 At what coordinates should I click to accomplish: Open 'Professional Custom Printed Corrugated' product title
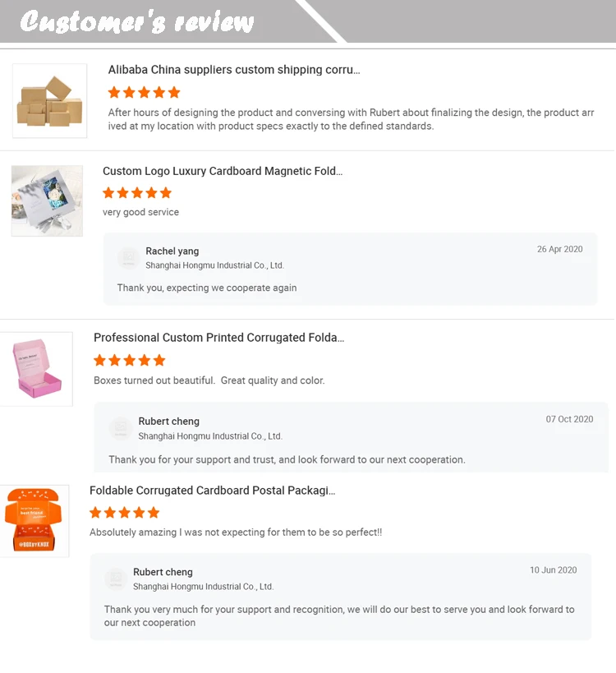pos(218,338)
